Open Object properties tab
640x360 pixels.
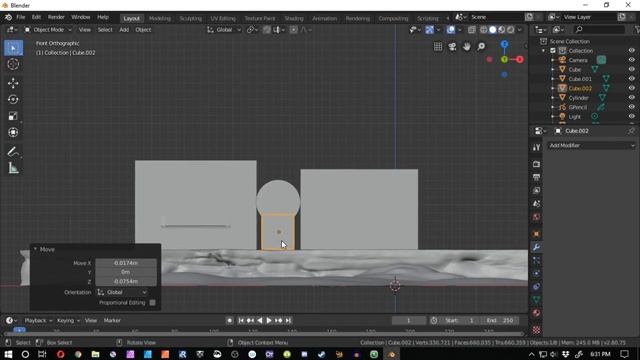click(536, 234)
